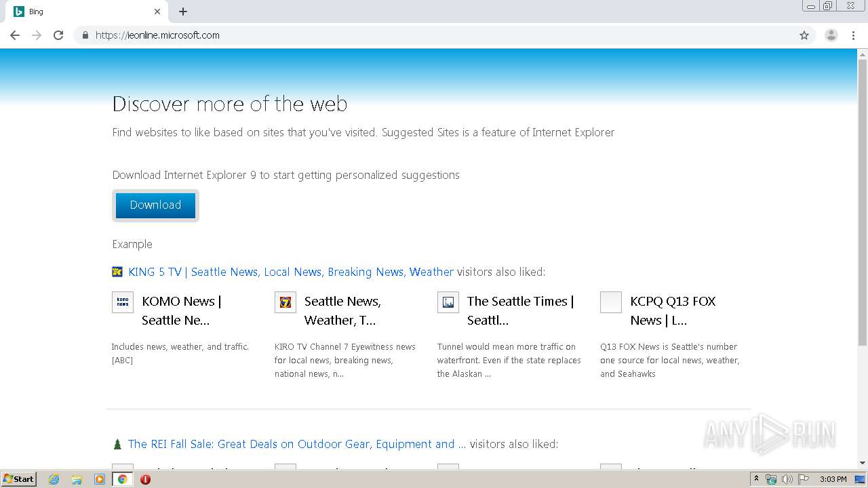Click the KIRO 7 site thumbnail
868x488 pixels.
point(285,302)
